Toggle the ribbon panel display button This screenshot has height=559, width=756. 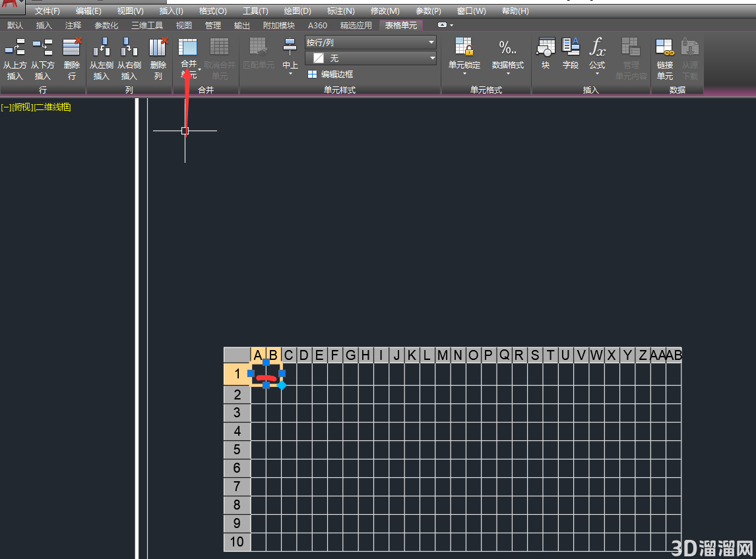[x=441, y=25]
